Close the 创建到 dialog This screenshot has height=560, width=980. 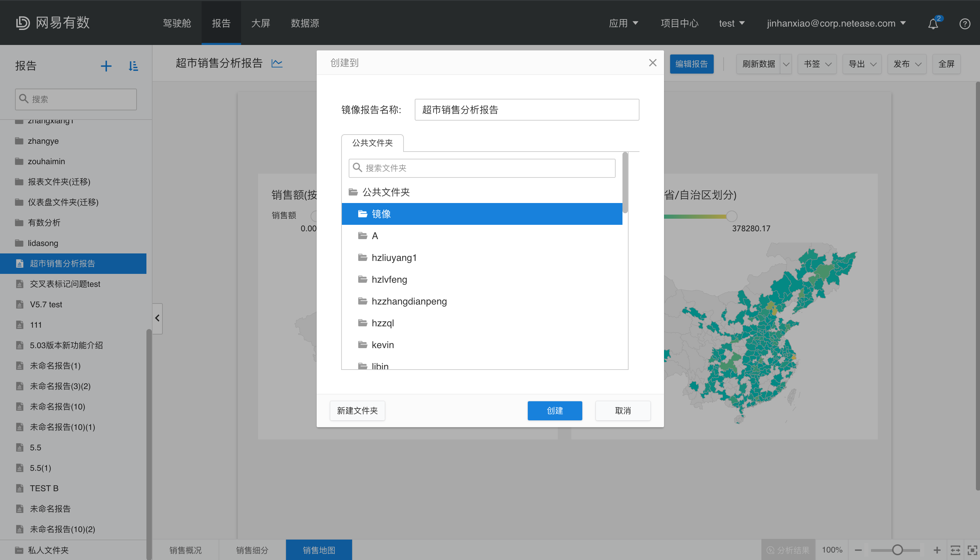(x=652, y=63)
